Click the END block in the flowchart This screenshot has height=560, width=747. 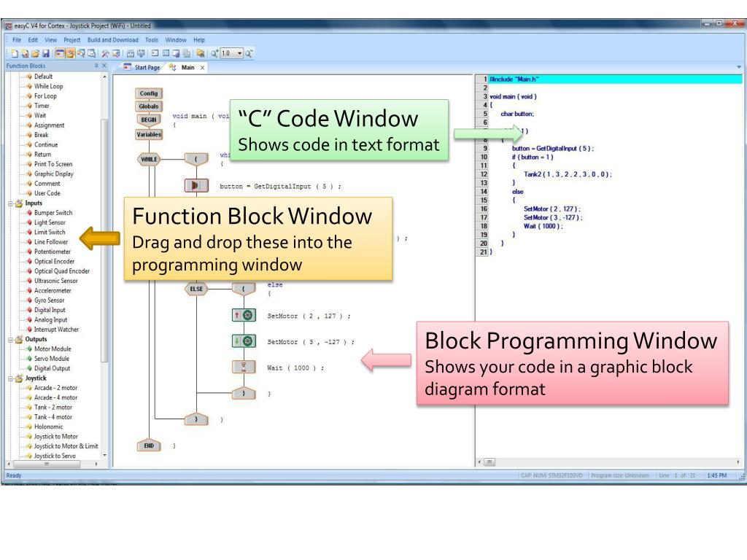pos(149,446)
